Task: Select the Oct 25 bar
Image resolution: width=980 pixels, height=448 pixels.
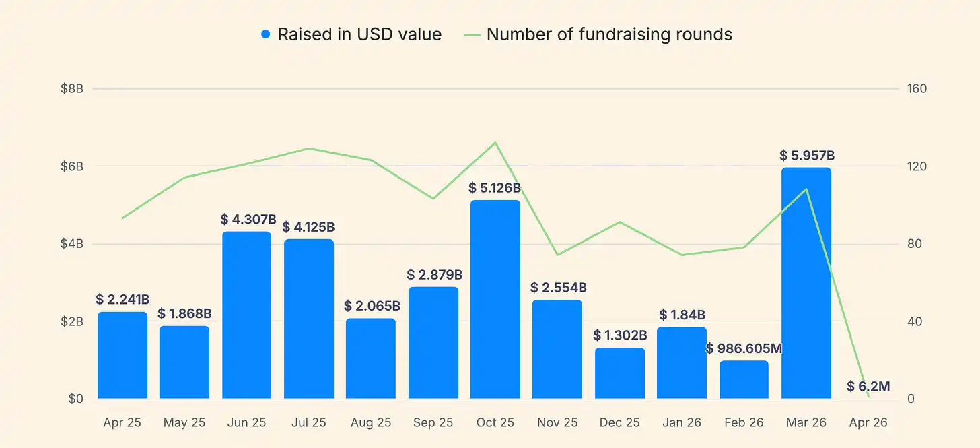Action: click(495, 299)
